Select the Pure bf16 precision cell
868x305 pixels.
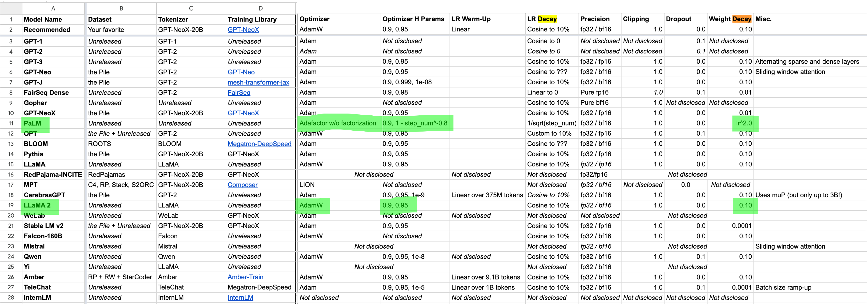tap(600, 103)
